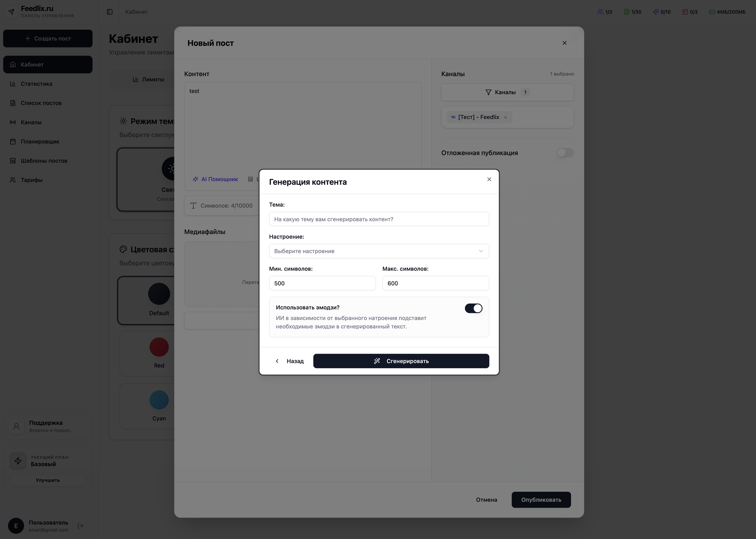Viewport: 756px width, 539px height.
Task: Click the lightning bolt plan icon
Action: [18, 461]
